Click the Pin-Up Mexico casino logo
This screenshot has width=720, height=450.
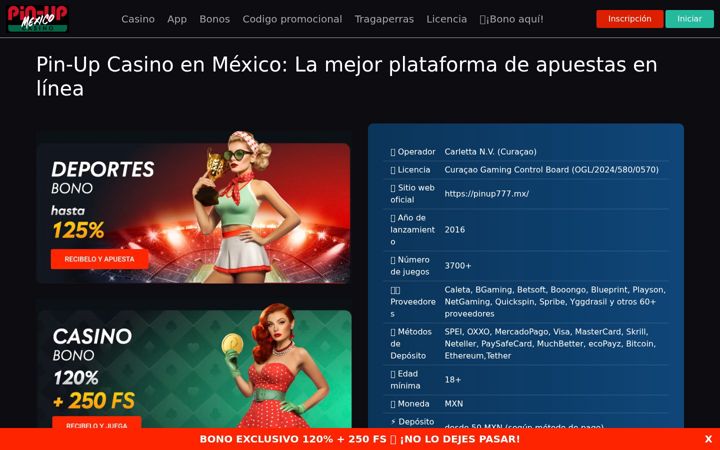click(38, 18)
